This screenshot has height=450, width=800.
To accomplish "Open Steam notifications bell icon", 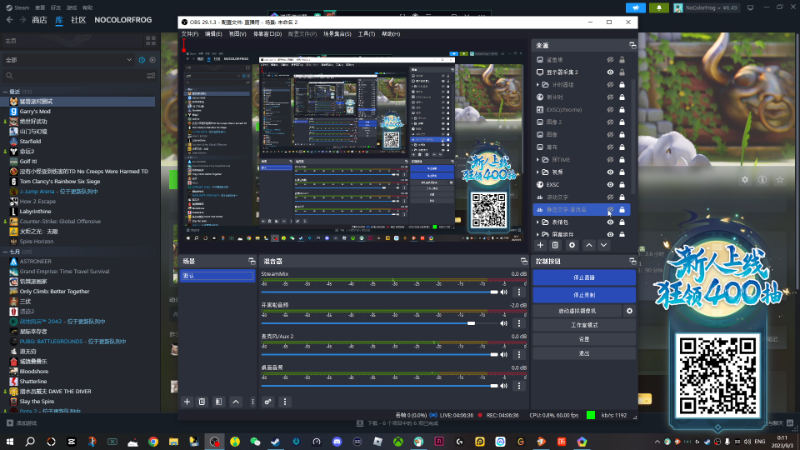I will (659, 8).
